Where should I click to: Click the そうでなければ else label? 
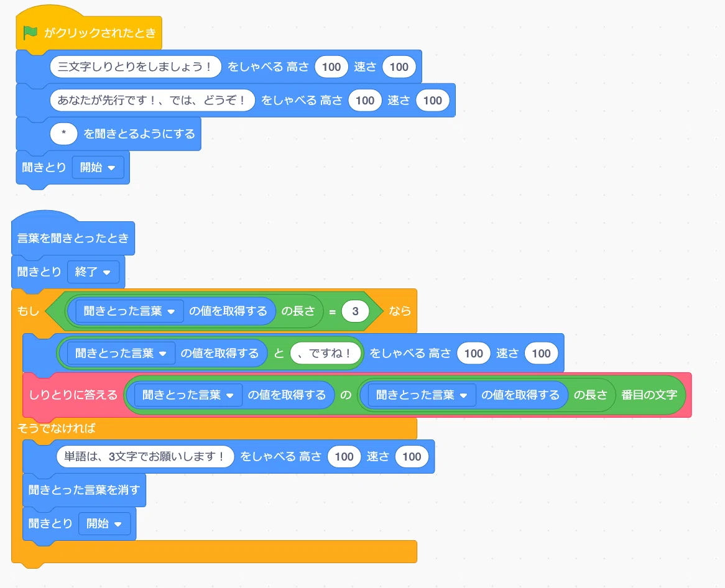[57, 428]
